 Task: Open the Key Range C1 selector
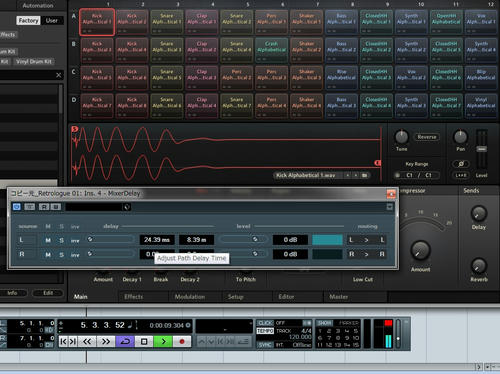417,175
